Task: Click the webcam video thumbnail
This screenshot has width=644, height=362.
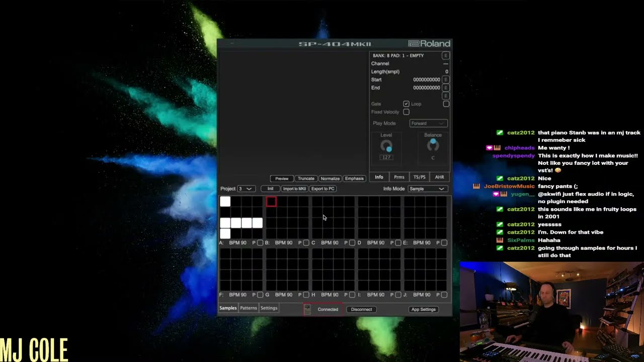Action: (552, 312)
